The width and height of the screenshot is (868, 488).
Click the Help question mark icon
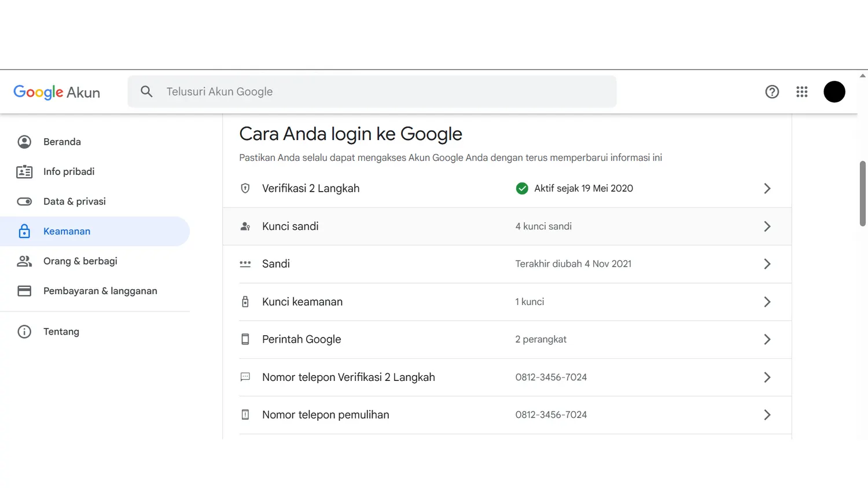pos(772,91)
